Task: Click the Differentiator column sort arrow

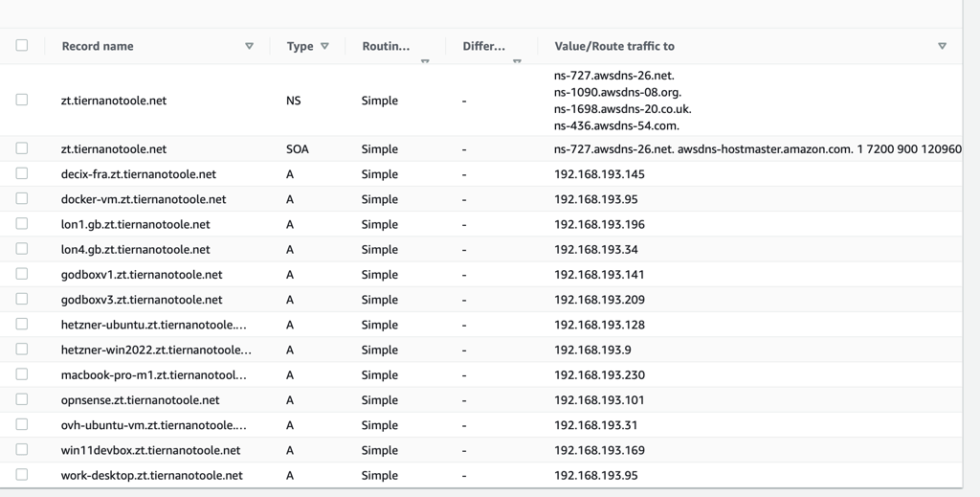Action: coord(517,61)
